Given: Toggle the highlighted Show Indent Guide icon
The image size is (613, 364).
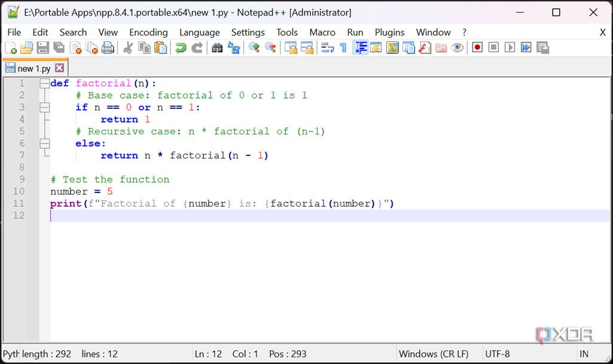Looking at the screenshot, I should (360, 48).
